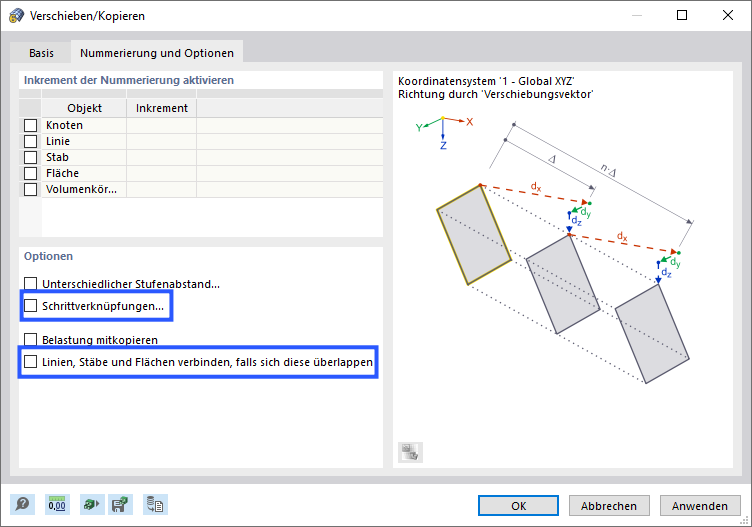
Task: Enable Belastung mitkopieren checkbox
Action: 31,340
